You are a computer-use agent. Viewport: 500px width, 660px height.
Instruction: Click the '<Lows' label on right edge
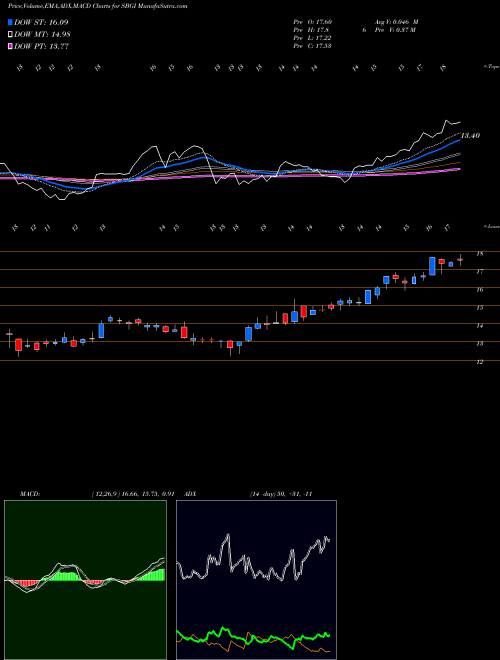(492, 226)
